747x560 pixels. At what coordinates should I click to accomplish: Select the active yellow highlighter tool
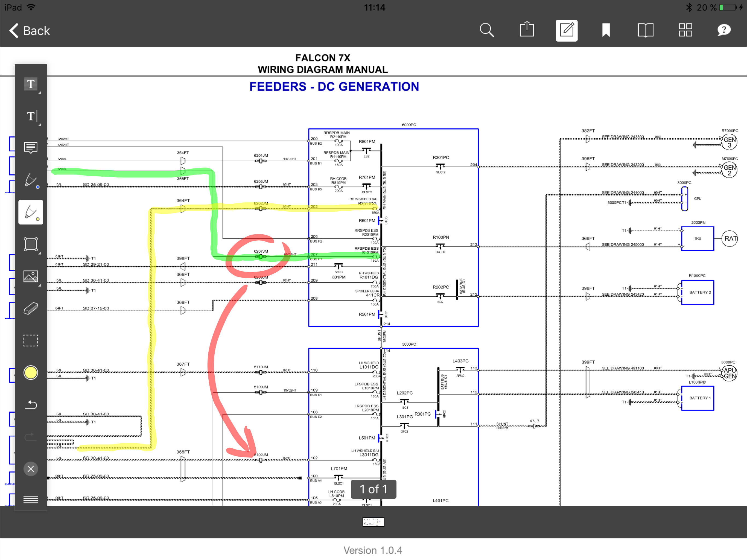pyautogui.click(x=31, y=212)
